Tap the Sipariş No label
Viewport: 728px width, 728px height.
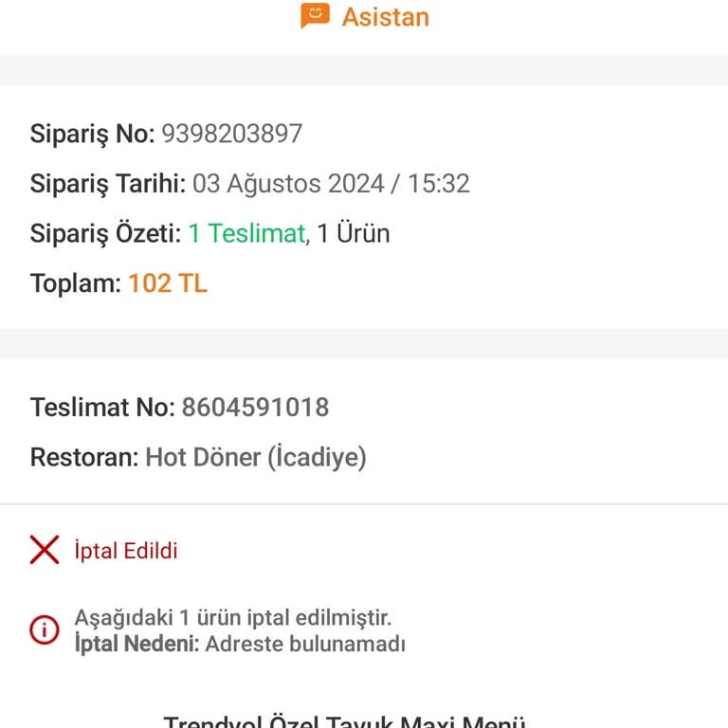coord(92,135)
